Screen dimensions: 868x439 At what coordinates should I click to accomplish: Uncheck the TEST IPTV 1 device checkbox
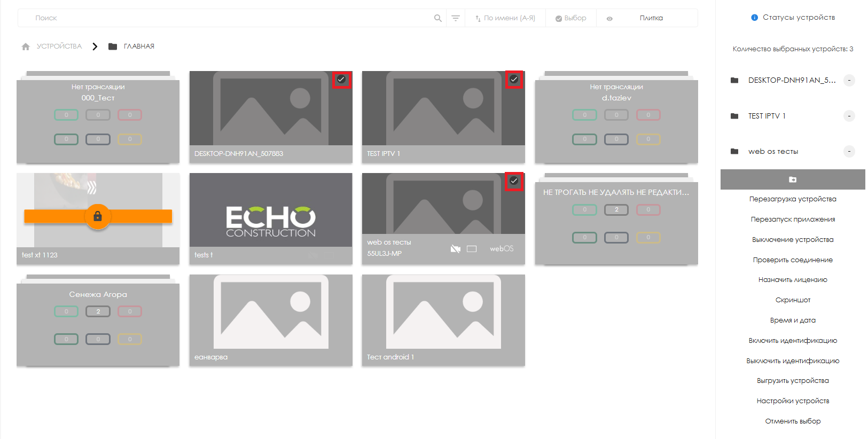514,80
